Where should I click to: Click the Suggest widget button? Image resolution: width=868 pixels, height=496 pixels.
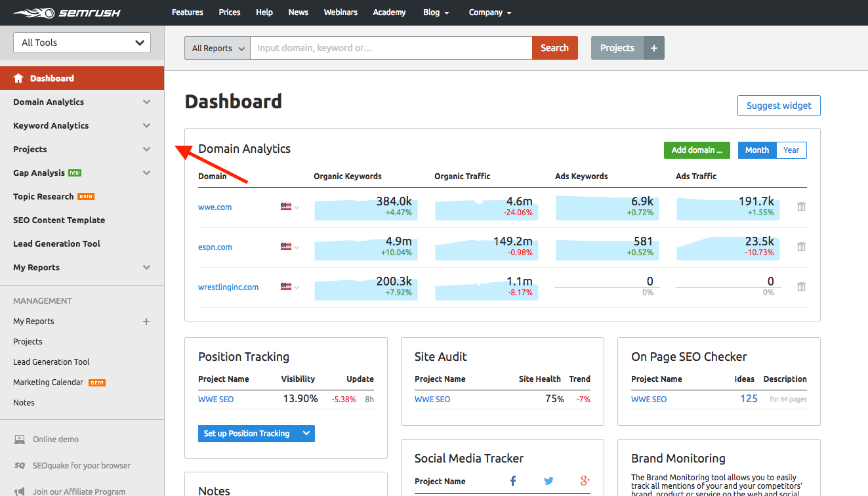click(x=779, y=106)
